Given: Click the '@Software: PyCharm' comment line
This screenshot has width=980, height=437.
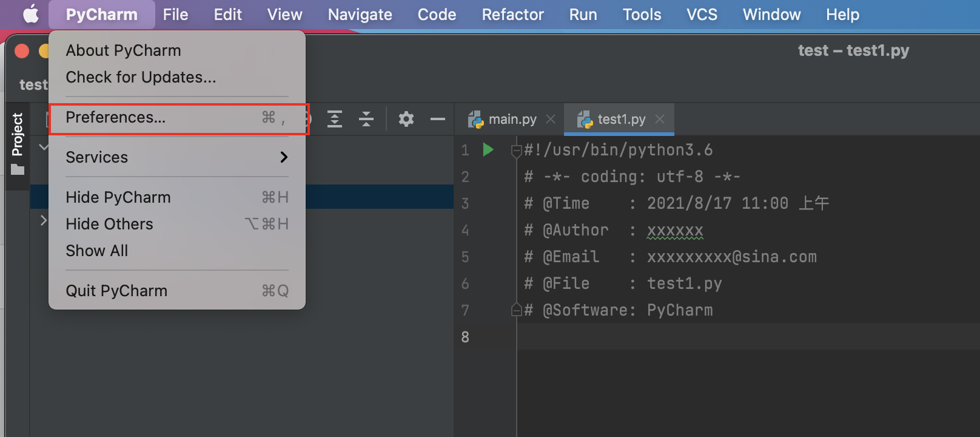Looking at the screenshot, I should [x=618, y=310].
